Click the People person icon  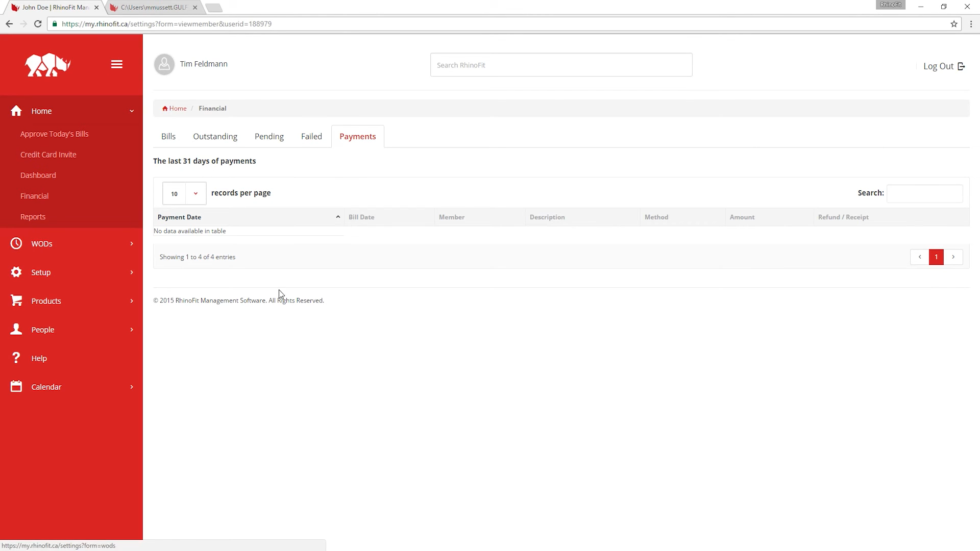[16, 329]
